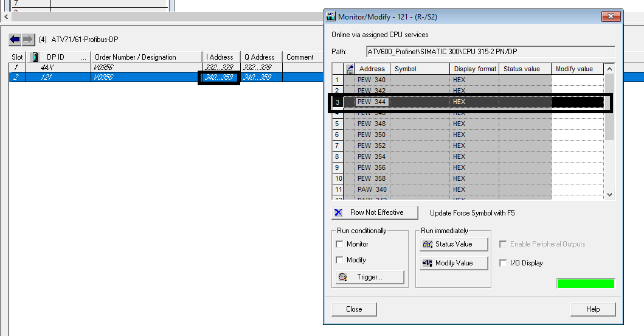Click the green status progress bar

(586, 284)
